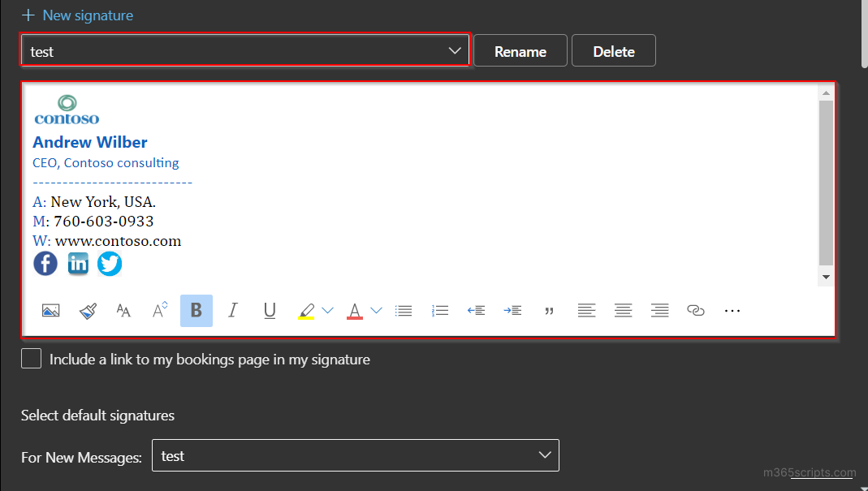Screen dimensions: 868x491
Task: Open the For New Messages dropdown
Action: pyautogui.click(x=544, y=455)
